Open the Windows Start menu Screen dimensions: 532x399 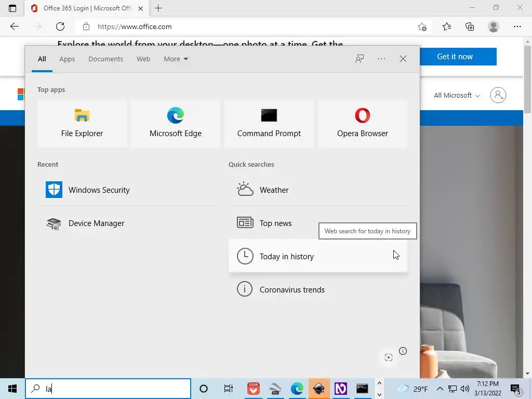pyautogui.click(x=12, y=389)
